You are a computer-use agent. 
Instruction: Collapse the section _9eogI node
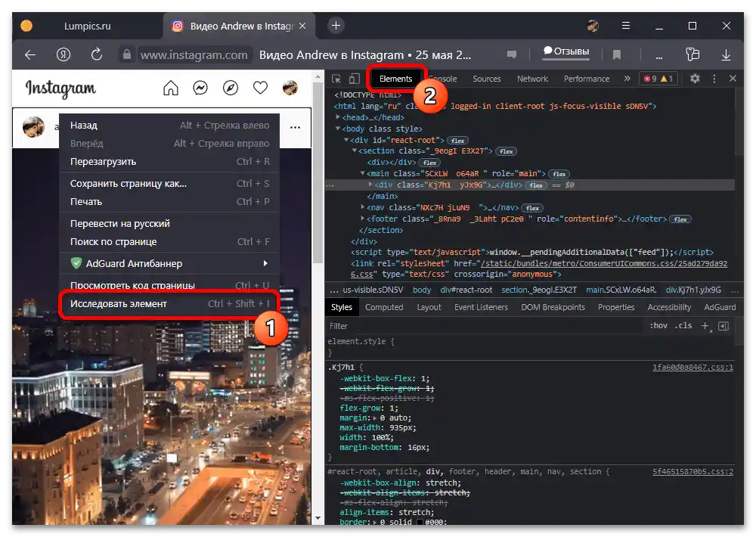tap(355, 151)
